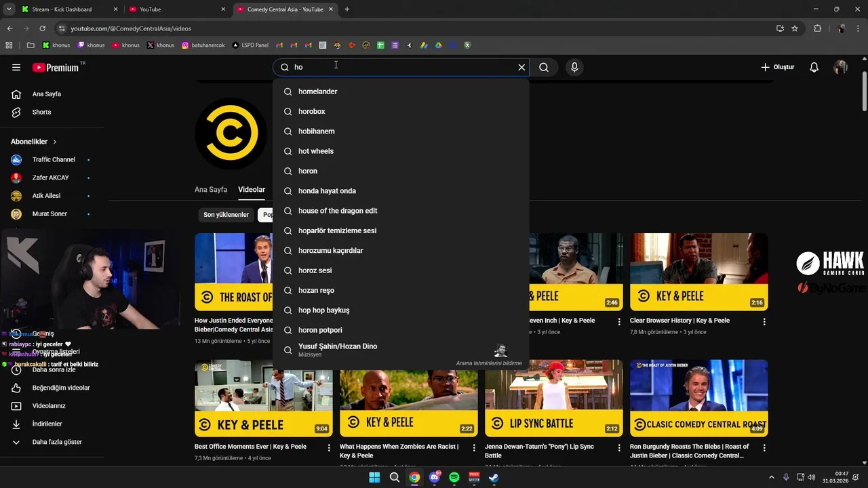Open options menu for Seven Inch Key & Peele video

619,322
